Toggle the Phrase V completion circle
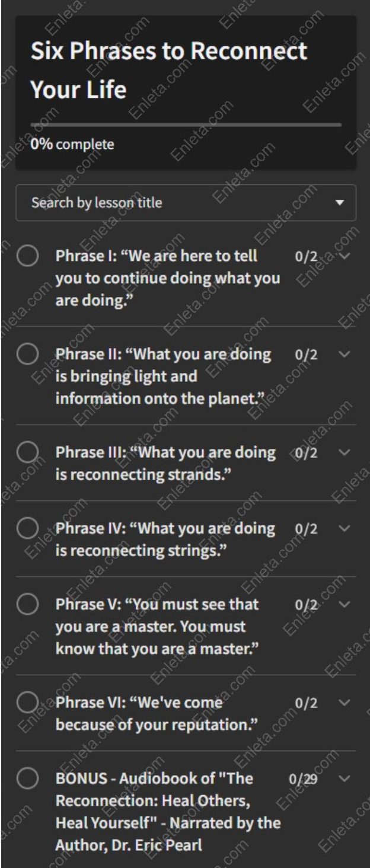Image resolution: width=370 pixels, height=868 pixels. (28, 604)
